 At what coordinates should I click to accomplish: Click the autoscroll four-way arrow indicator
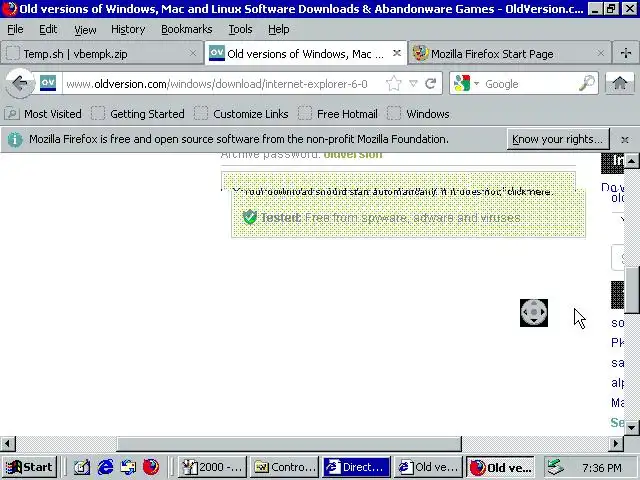point(534,313)
